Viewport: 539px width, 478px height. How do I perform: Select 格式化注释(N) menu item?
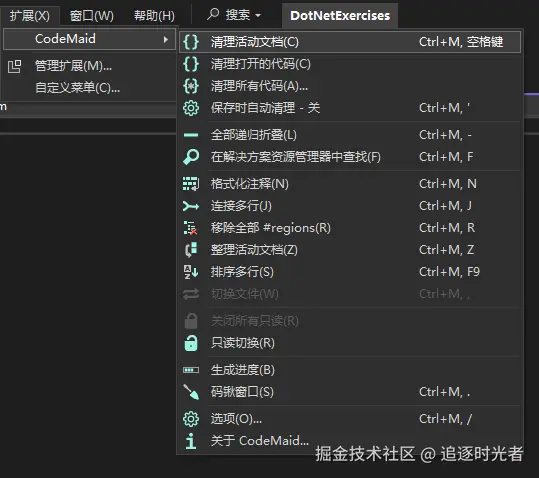click(x=351, y=184)
